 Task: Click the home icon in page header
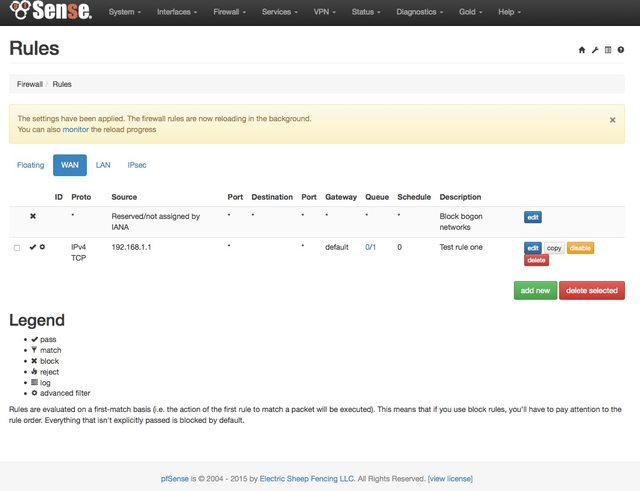[583, 49]
